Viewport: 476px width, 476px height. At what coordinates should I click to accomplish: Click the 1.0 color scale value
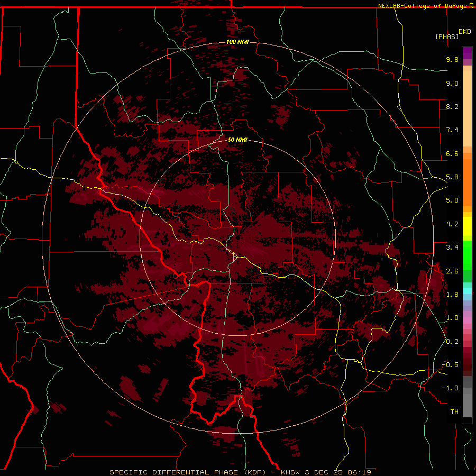pyautogui.click(x=452, y=318)
